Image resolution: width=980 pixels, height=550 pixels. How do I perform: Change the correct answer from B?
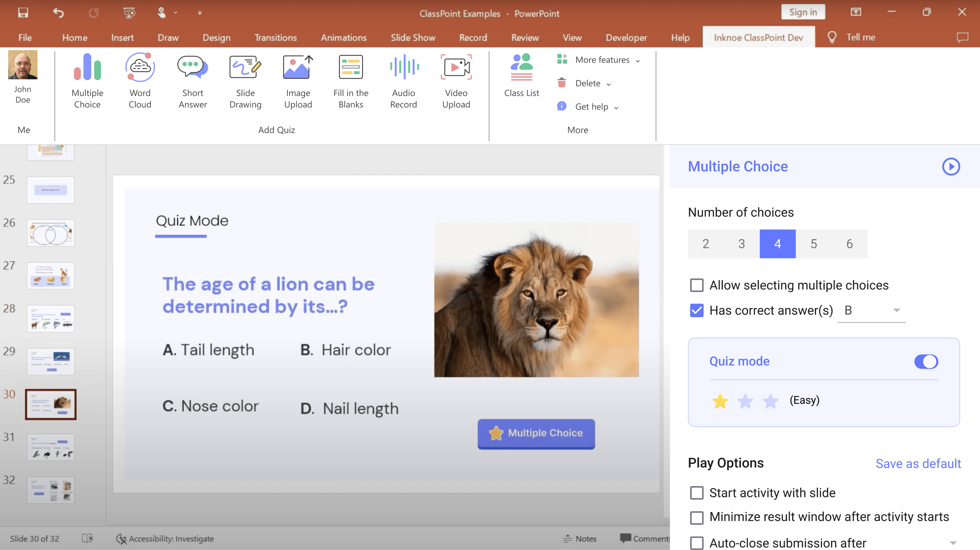pos(871,310)
